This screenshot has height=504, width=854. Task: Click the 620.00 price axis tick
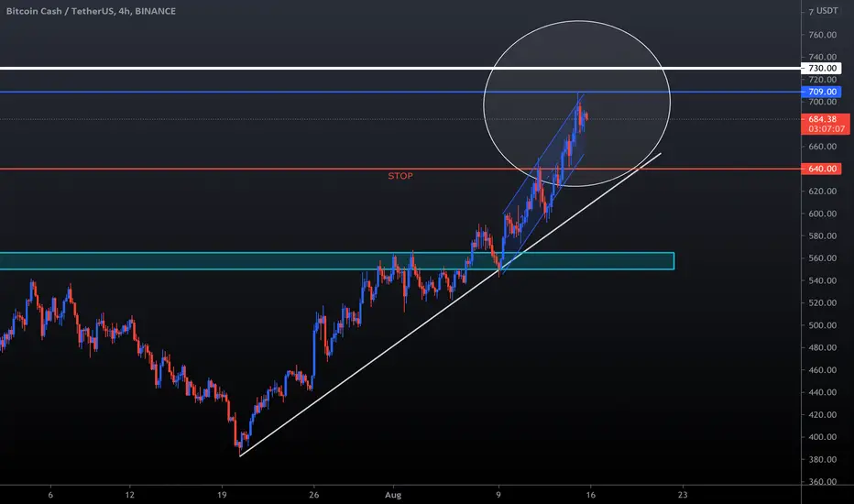coord(823,192)
